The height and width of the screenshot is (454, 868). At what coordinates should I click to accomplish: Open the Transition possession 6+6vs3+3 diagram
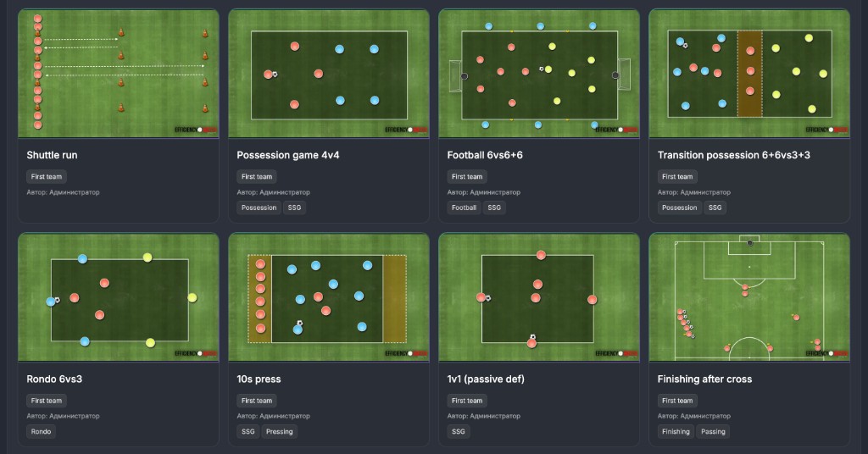(749, 74)
